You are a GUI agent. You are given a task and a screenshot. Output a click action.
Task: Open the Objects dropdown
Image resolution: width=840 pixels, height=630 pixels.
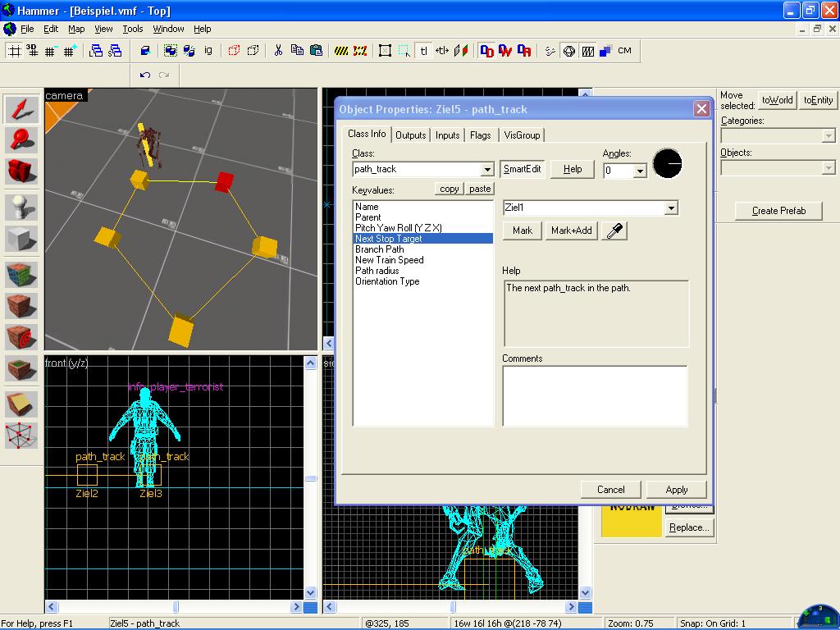pos(829,168)
